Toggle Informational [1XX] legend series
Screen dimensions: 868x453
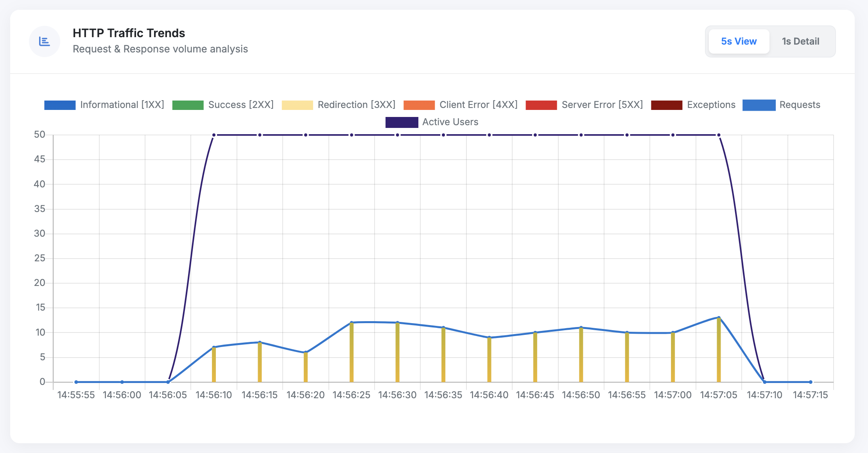click(x=104, y=105)
